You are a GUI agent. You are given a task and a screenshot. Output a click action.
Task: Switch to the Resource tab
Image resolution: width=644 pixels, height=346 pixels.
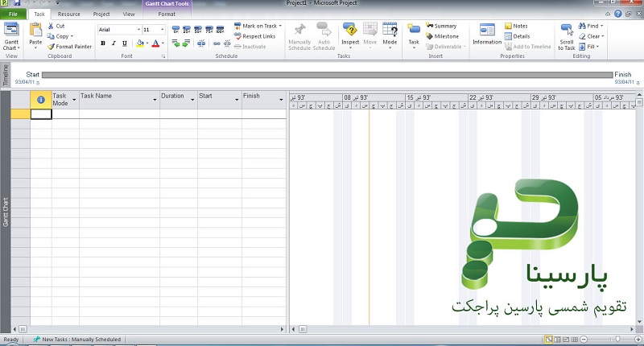[69, 14]
